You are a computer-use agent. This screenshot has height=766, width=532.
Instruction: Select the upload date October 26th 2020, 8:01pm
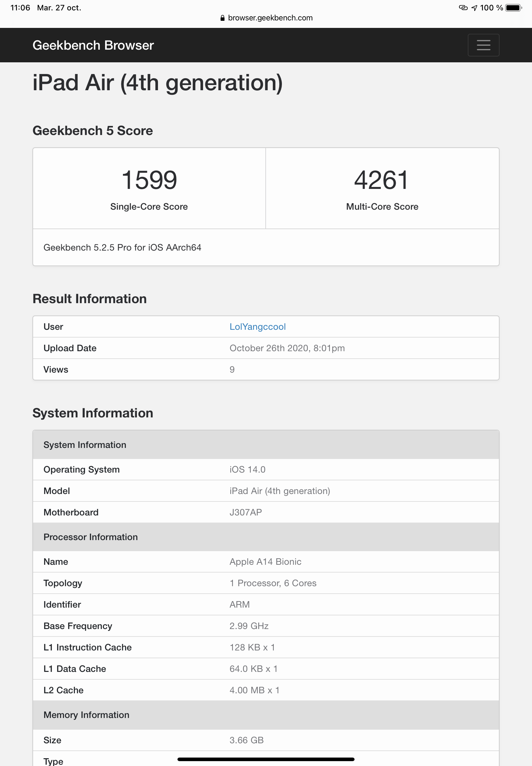tap(287, 348)
